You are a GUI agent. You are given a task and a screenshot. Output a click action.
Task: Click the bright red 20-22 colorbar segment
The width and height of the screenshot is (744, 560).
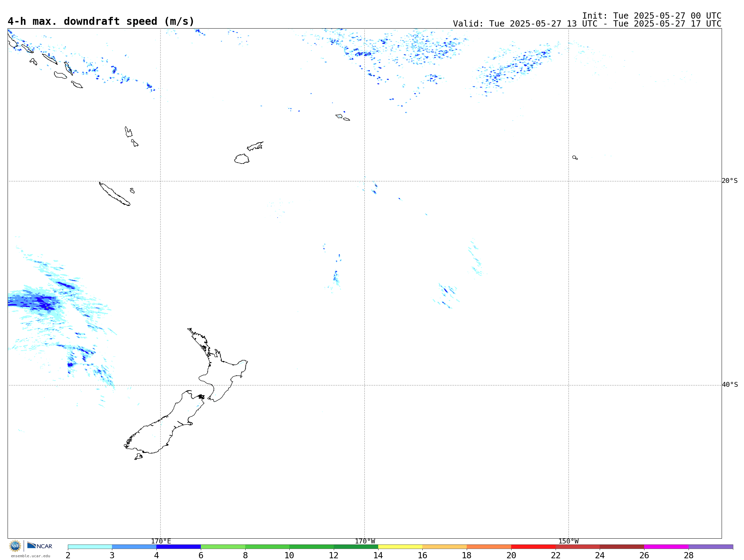[533, 547]
